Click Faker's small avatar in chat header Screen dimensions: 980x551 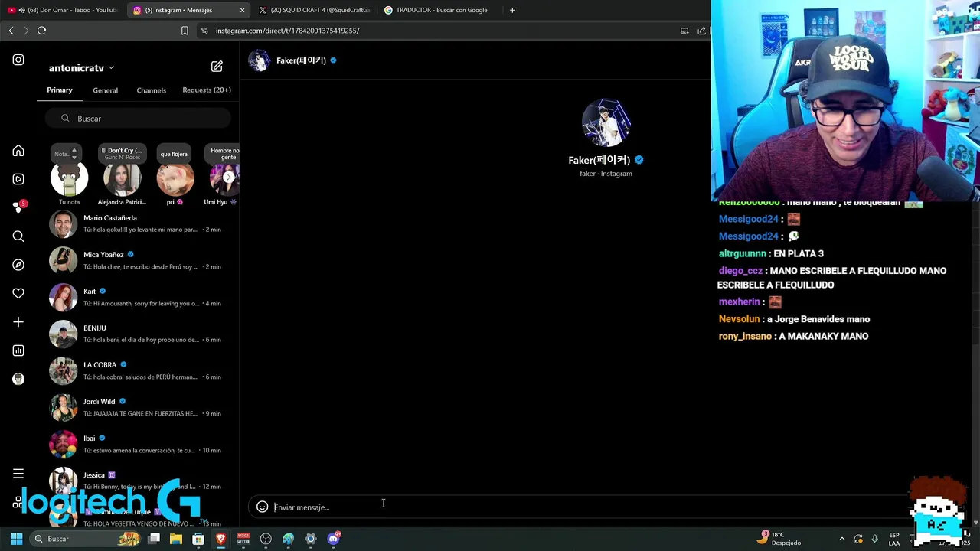[x=260, y=60]
